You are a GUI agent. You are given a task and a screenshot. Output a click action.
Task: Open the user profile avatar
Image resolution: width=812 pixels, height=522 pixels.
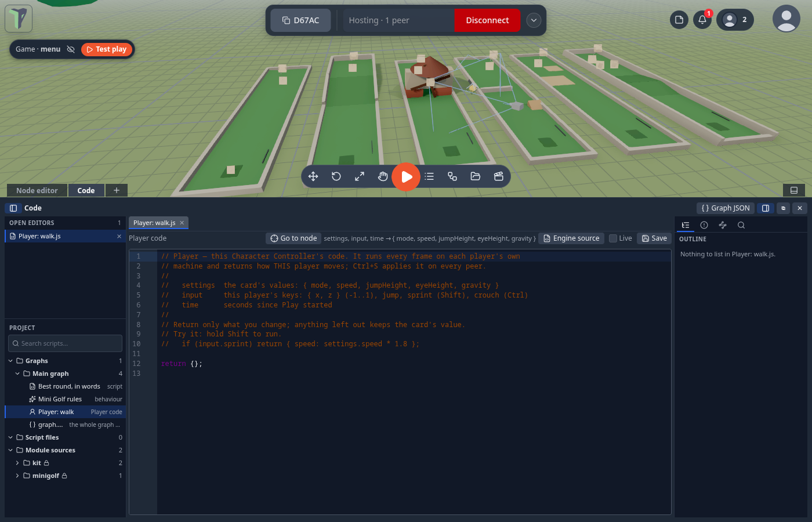(x=786, y=19)
